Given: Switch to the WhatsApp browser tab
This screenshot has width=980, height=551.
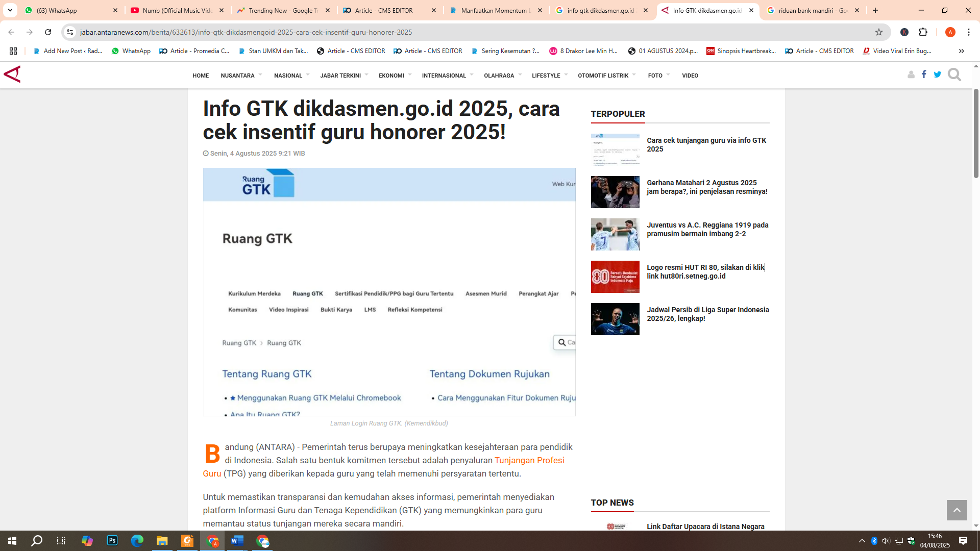Looking at the screenshot, I should pyautogui.click(x=71, y=10).
